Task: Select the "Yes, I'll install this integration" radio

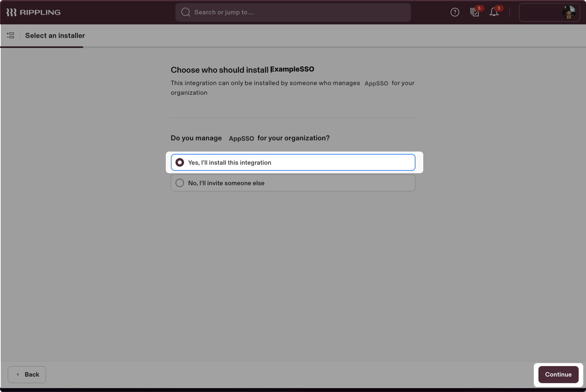Action: click(180, 162)
